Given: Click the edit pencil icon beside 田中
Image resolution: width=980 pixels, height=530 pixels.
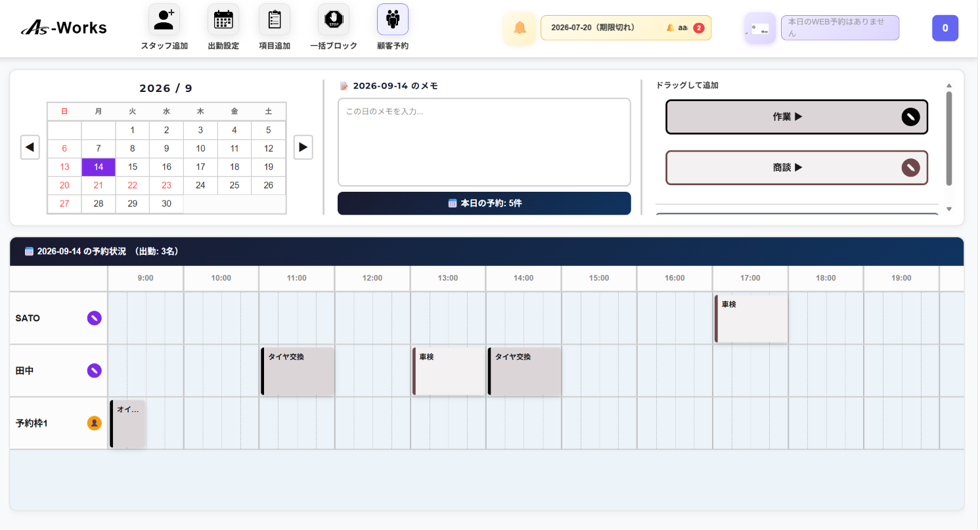Looking at the screenshot, I should pos(95,370).
